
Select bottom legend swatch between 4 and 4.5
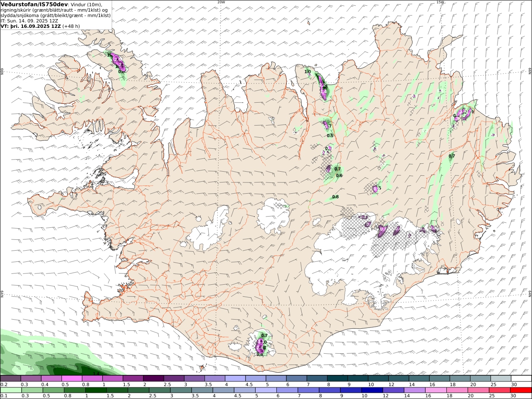coord(223,390)
